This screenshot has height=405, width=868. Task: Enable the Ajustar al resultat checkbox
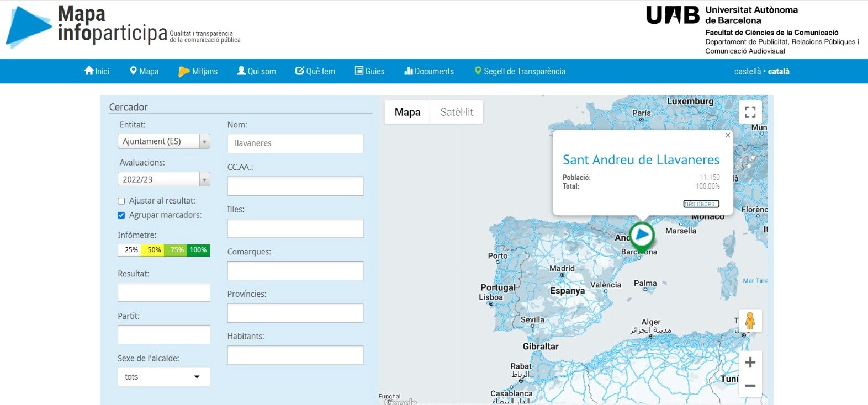pyautogui.click(x=121, y=201)
